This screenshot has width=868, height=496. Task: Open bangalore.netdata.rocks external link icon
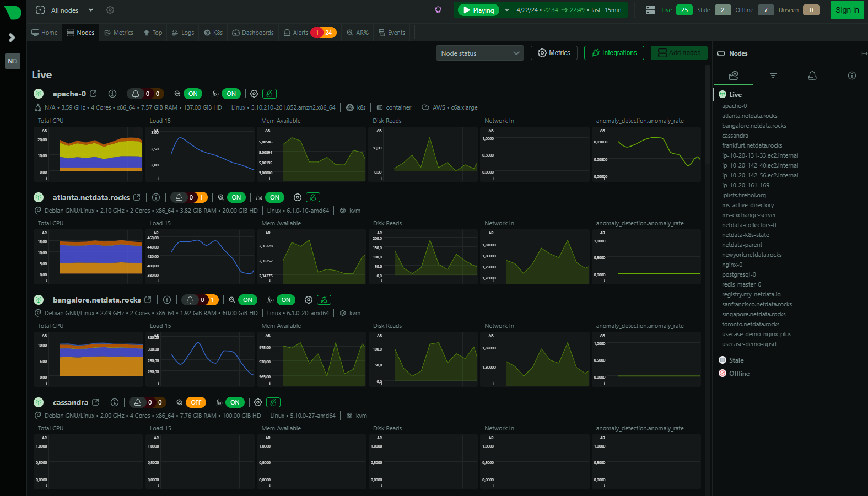pyautogui.click(x=148, y=300)
